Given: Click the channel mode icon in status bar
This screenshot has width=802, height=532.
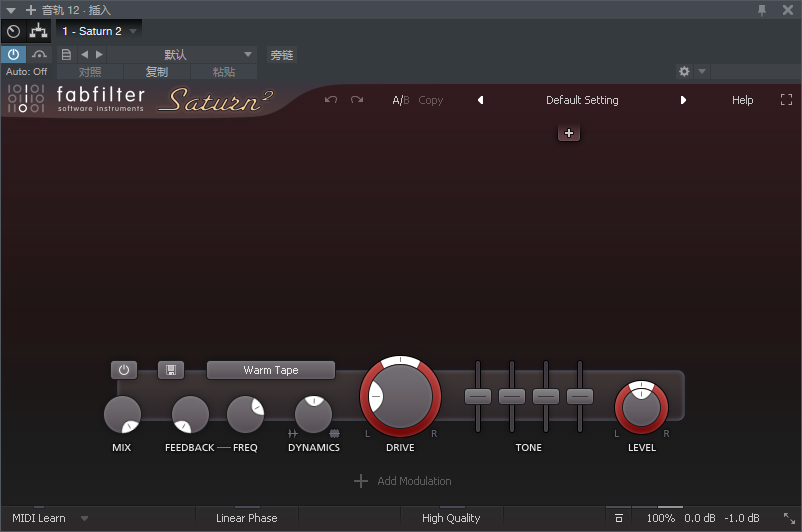Looking at the screenshot, I should click(x=618, y=518).
